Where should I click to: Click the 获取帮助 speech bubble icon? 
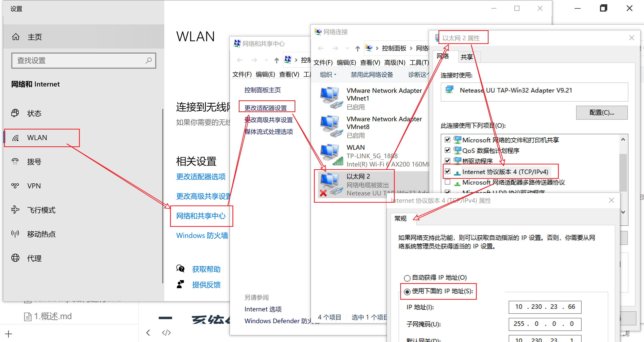pos(180,269)
